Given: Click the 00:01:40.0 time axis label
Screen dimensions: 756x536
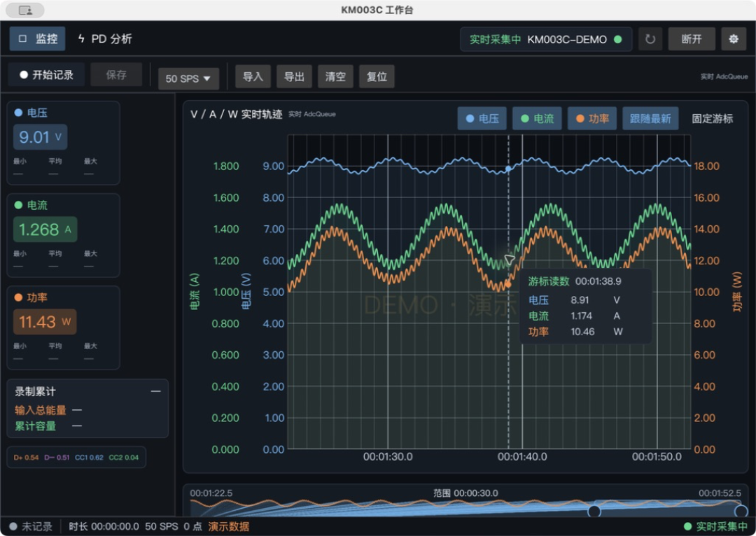Looking at the screenshot, I should (x=522, y=456).
